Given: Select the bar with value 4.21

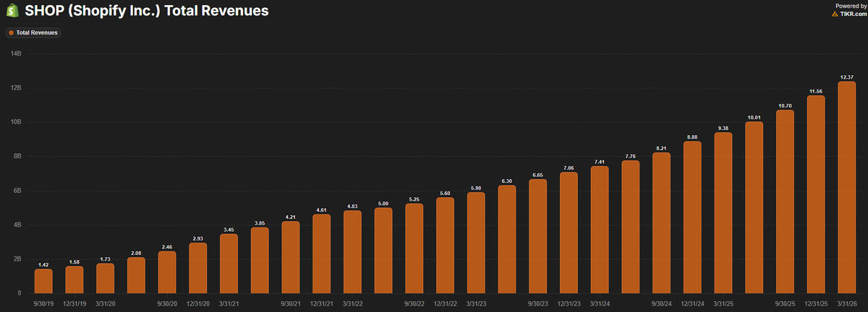Looking at the screenshot, I should pos(291,257).
